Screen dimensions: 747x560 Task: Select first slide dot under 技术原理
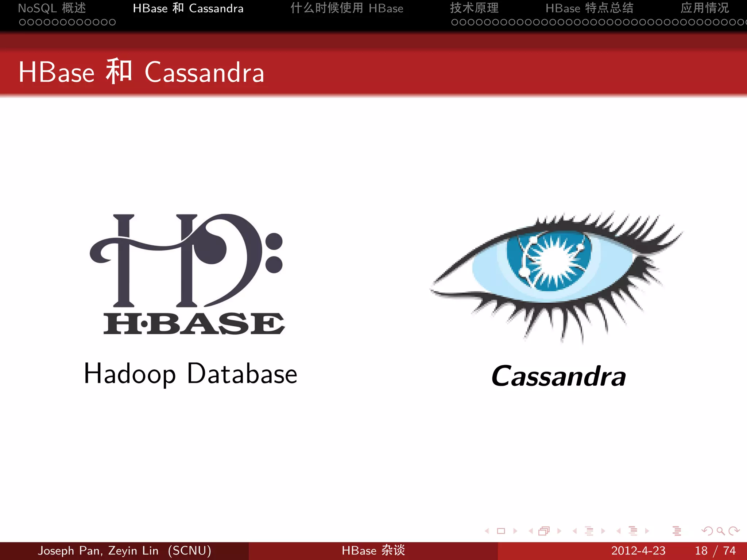pos(454,22)
